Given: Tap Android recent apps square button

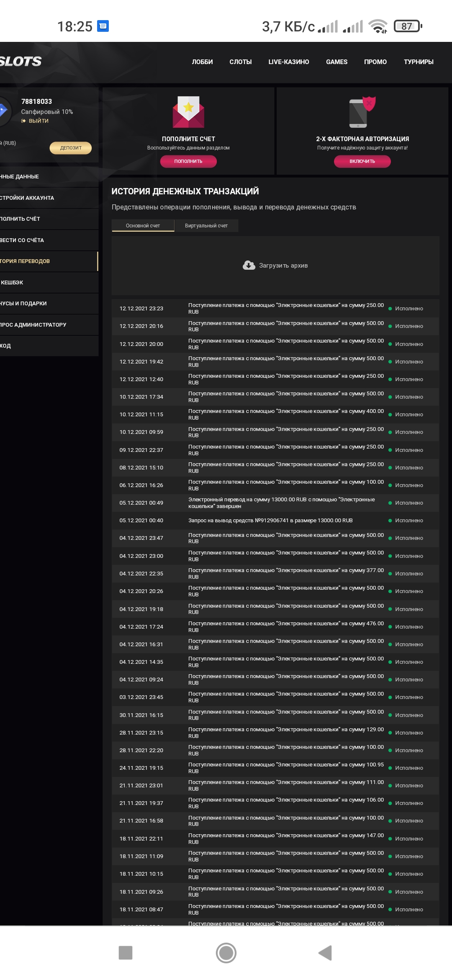Looking at the screenshot, I should point(126,953).
